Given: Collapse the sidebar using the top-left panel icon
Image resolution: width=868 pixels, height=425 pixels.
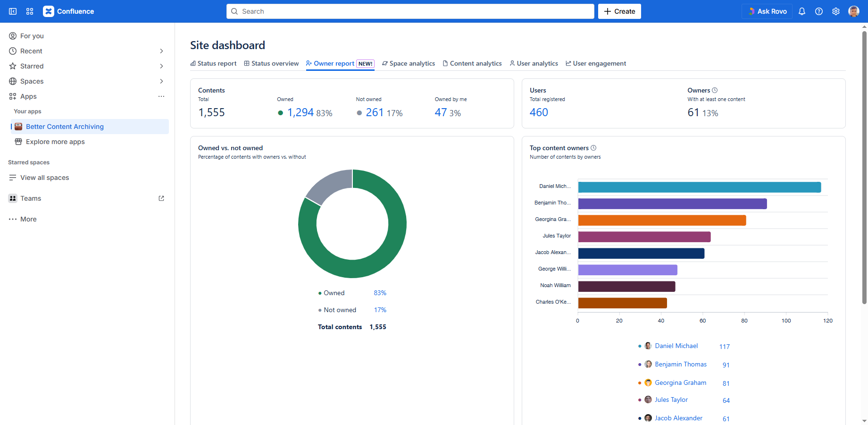Looking at the screenshot, I should 13,11.
